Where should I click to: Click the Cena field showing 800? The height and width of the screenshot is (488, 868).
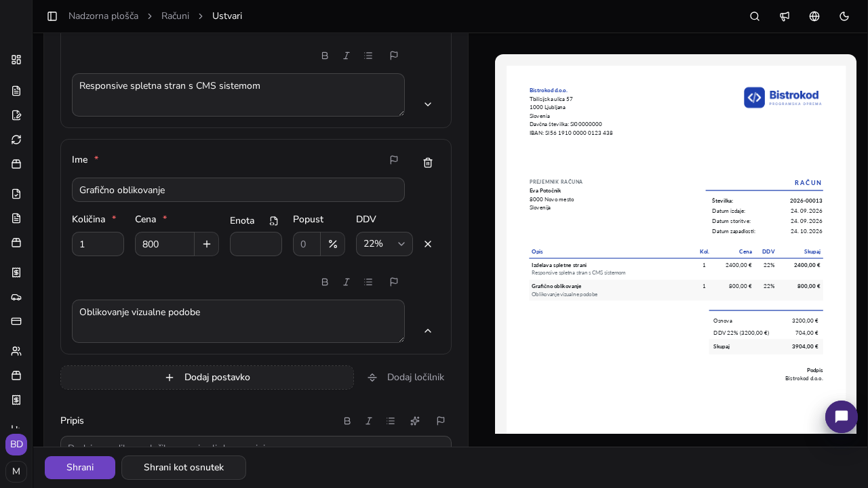point(165,244)
